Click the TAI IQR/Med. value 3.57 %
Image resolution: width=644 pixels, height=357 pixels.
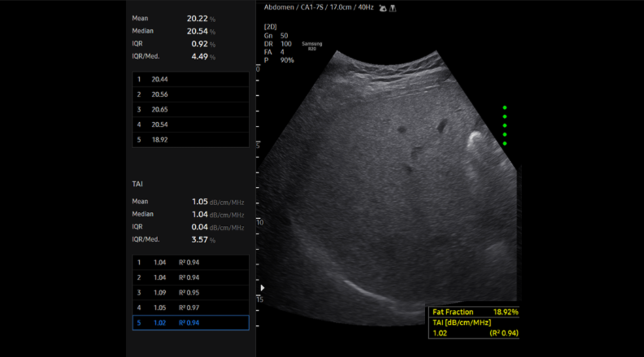pos(203,240)
